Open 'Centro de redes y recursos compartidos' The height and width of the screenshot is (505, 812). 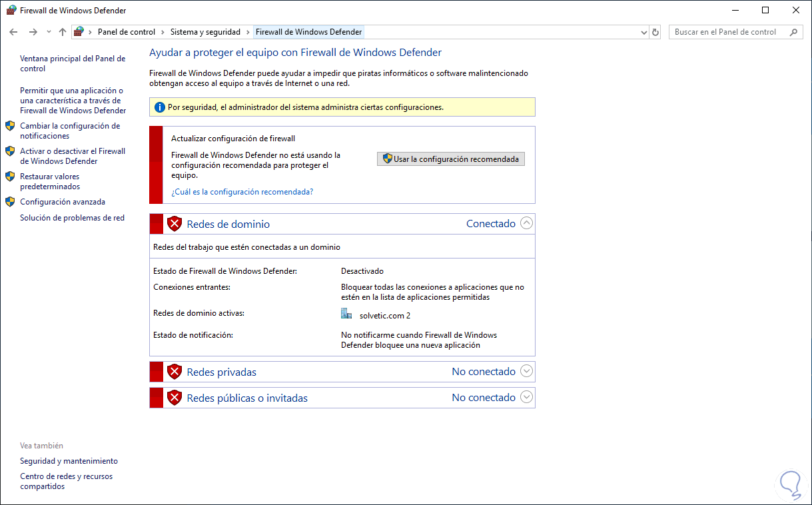click(67, 481)
